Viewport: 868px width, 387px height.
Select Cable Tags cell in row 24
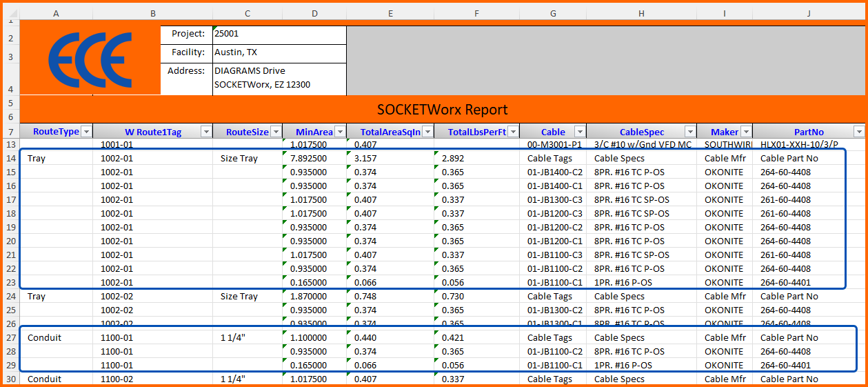(554, 297)
